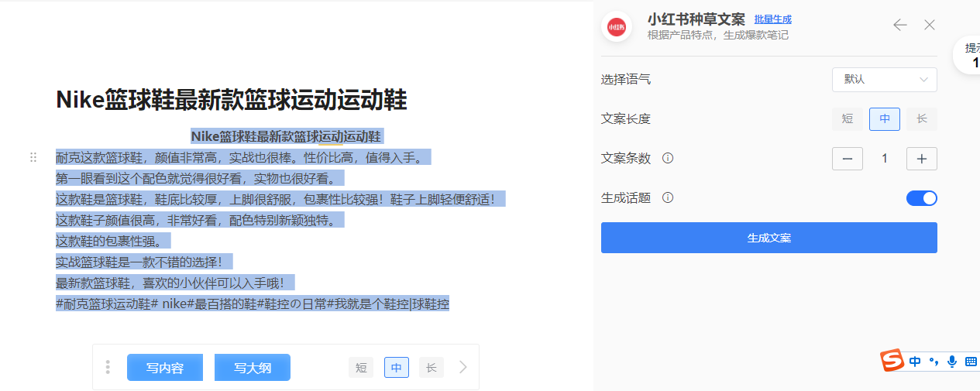Image resolution: width=980 pixels, height=391 pixels.
Task: Click the line 耐克这款篮球鞋，颜值非常高
Action: pos(242,158)
